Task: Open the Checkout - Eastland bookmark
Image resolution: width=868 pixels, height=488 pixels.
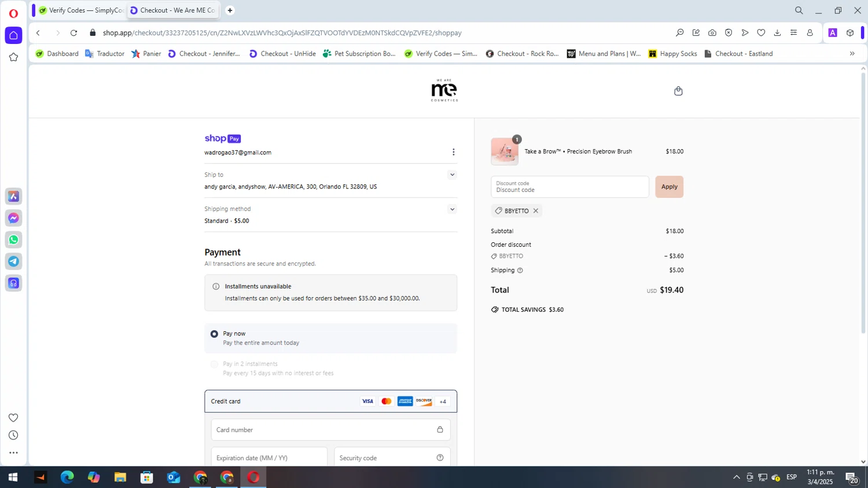Action: click(738, 54)
